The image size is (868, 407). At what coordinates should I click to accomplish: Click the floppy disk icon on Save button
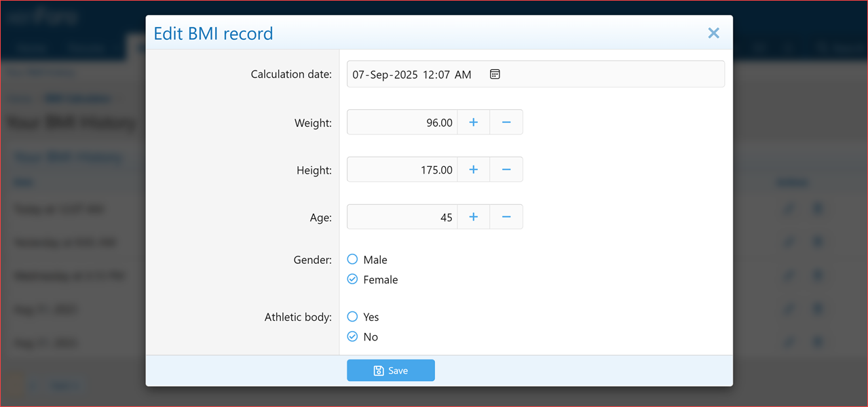(378, 370)
